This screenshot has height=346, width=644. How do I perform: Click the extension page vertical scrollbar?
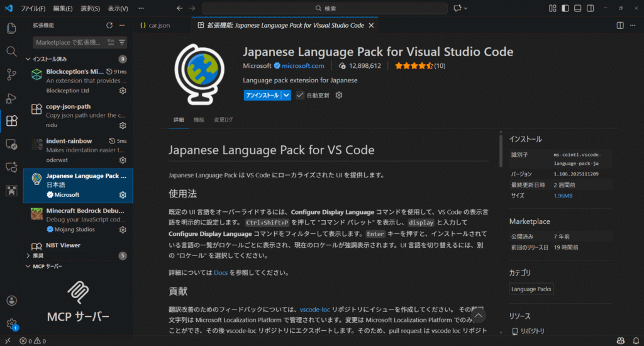(x=501, y=151)
